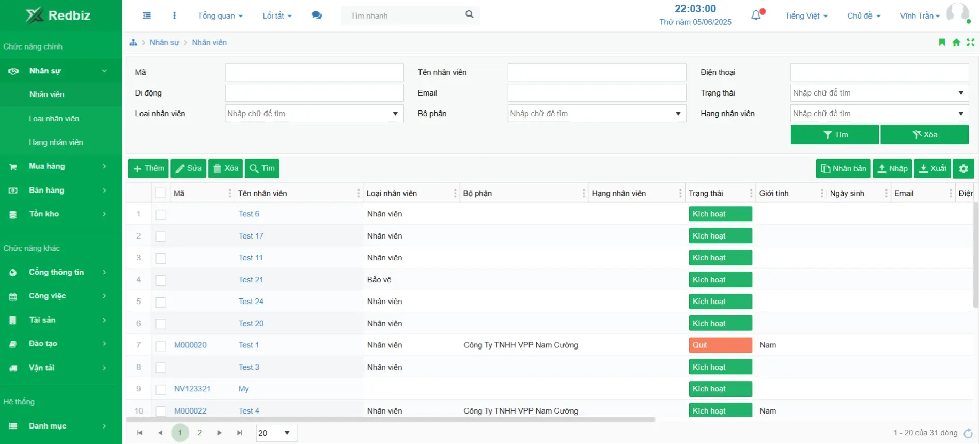Click the Nhân bản duplicate button

(x=843, y=168)
